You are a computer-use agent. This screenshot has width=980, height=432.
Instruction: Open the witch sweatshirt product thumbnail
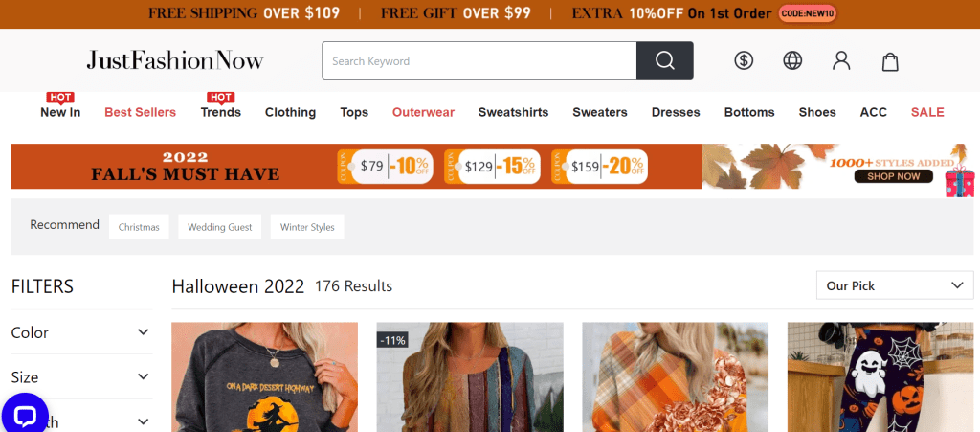(x=265, y=377)
